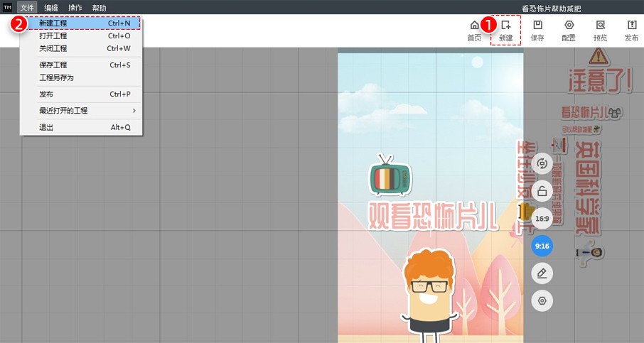
Task: Open the 操作 menu
Action: [75, 7]
